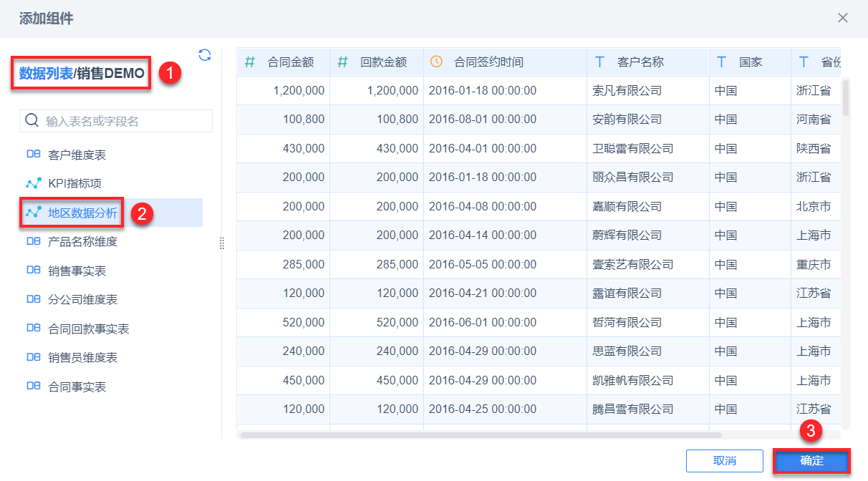
Task: Click the 重庆市 cell
Action: (816, 265)
